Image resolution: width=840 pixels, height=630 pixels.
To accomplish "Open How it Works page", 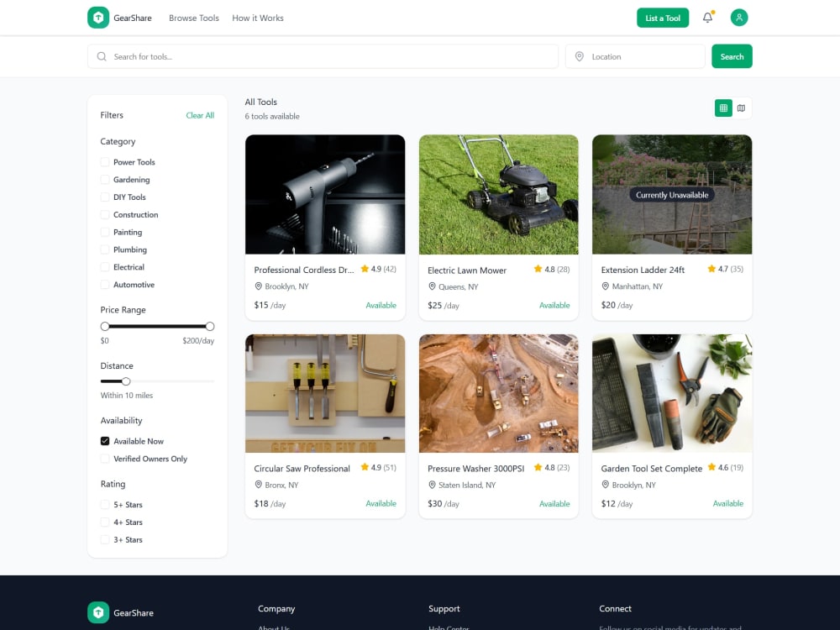I will [258, 18].
